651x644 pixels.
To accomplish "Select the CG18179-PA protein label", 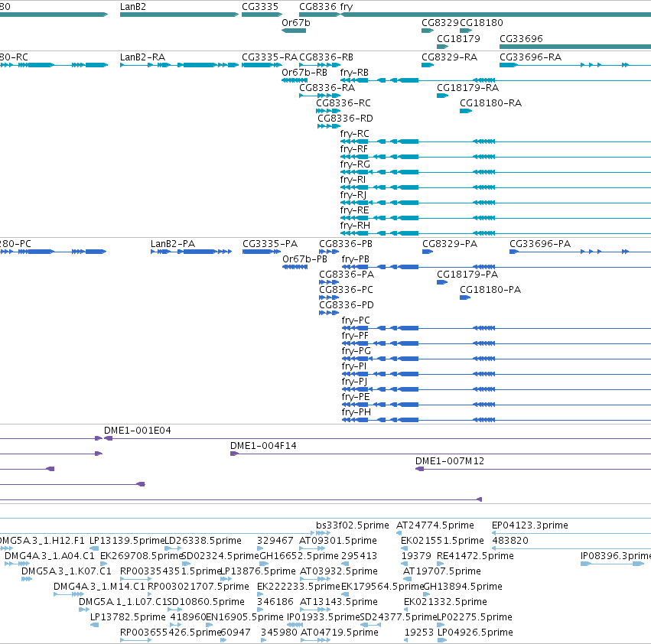I will 467,275.
